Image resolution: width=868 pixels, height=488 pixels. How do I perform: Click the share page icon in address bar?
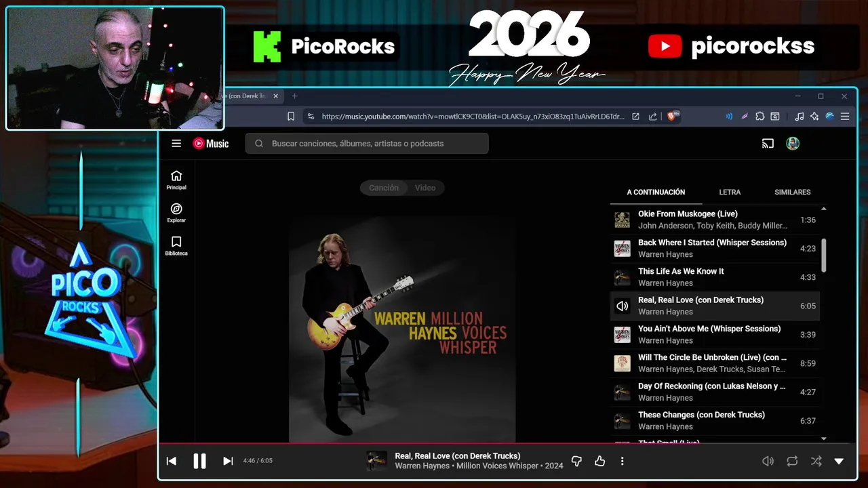pos(652,117)
